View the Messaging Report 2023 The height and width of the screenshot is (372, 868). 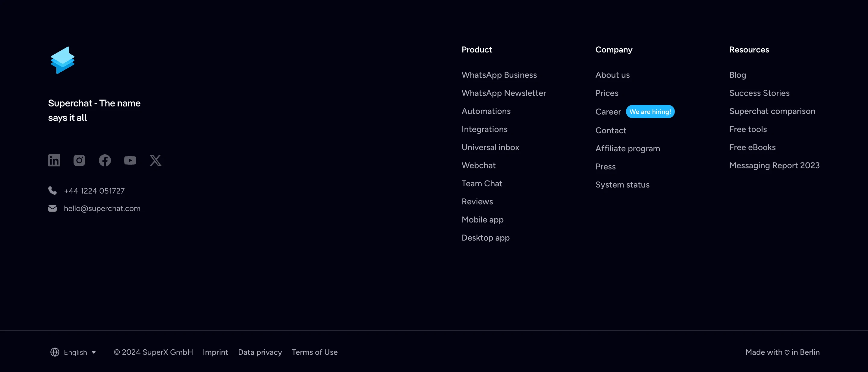[x=774, y=165]
